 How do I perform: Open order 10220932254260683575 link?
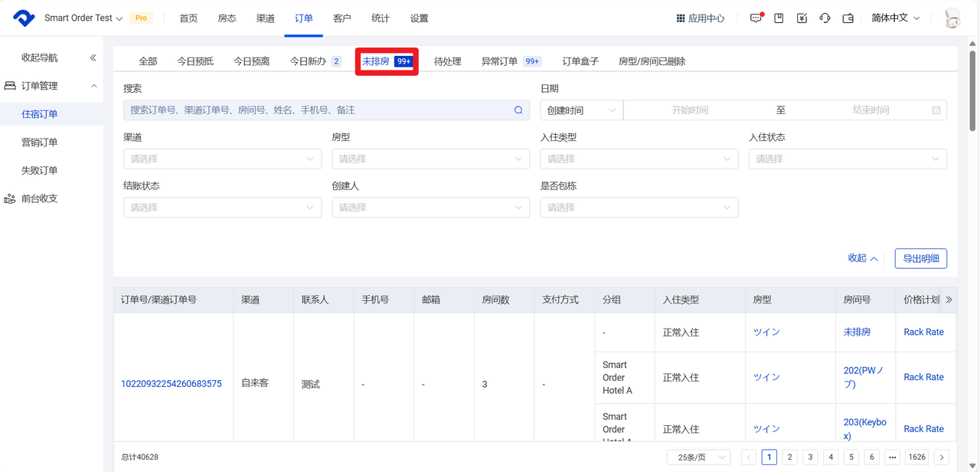[x=171, y=384]
